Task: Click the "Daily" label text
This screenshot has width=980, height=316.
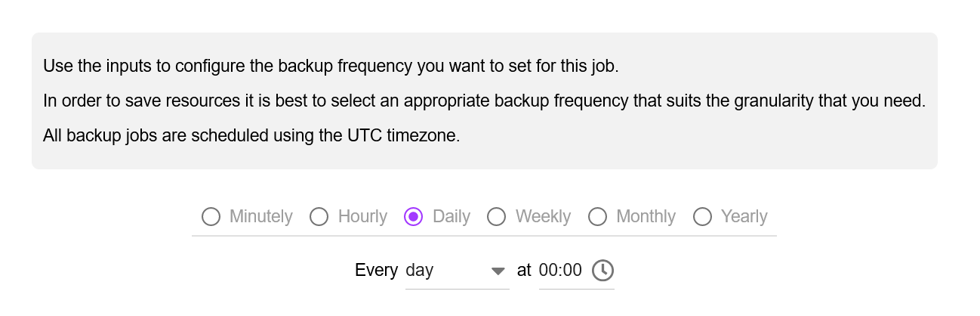Action: point(451,217)
